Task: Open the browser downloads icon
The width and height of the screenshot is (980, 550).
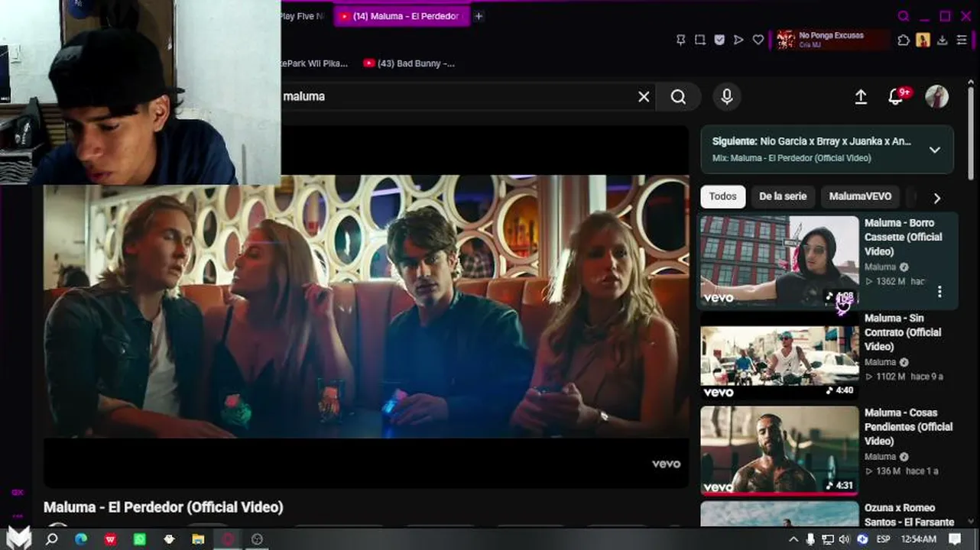Action: [x=943, y=40]
